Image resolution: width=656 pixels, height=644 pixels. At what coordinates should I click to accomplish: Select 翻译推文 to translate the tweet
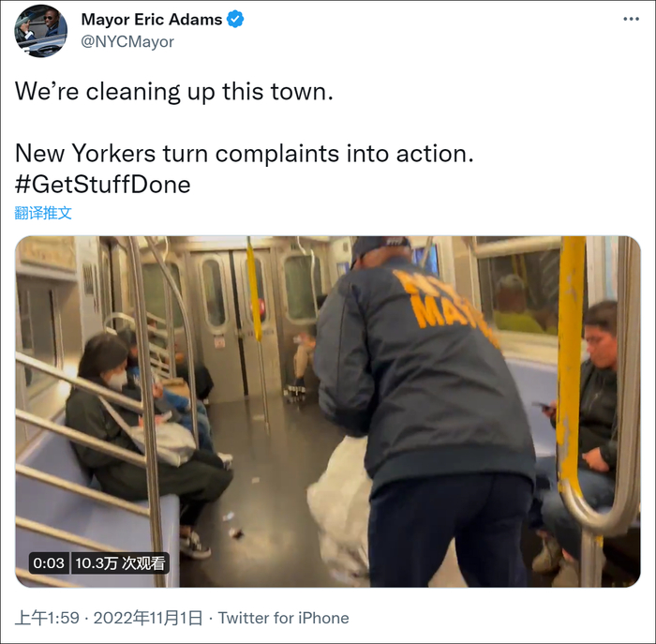coord(43,213)
